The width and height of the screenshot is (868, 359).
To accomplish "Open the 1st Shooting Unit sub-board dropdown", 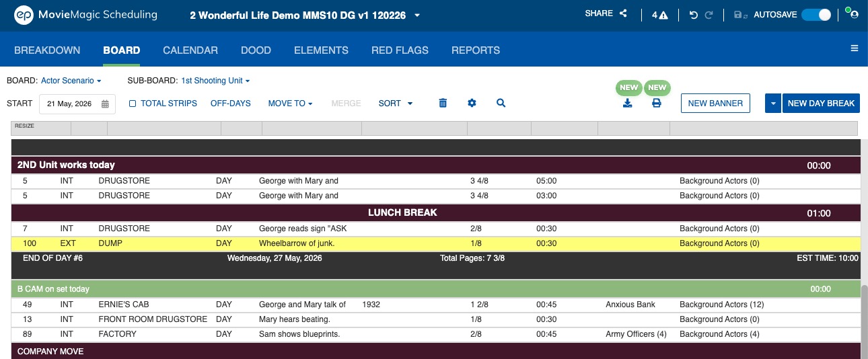I will [x=215, y=81].
